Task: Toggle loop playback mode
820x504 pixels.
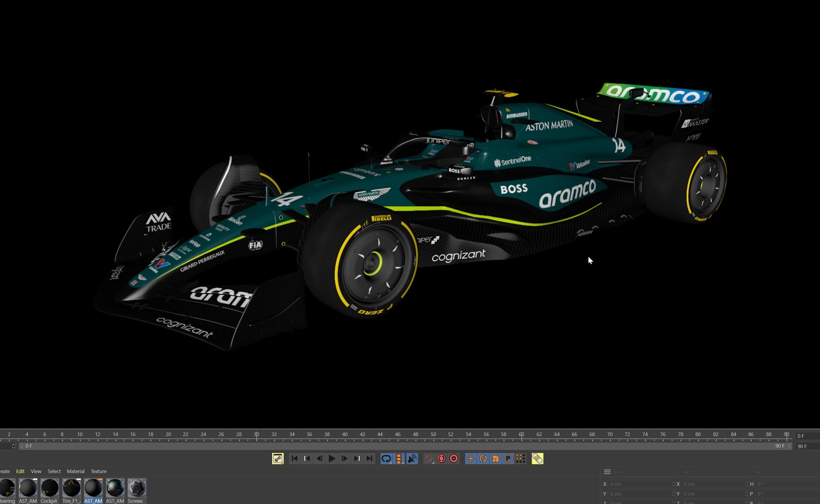Action: (x=386, y=459)
